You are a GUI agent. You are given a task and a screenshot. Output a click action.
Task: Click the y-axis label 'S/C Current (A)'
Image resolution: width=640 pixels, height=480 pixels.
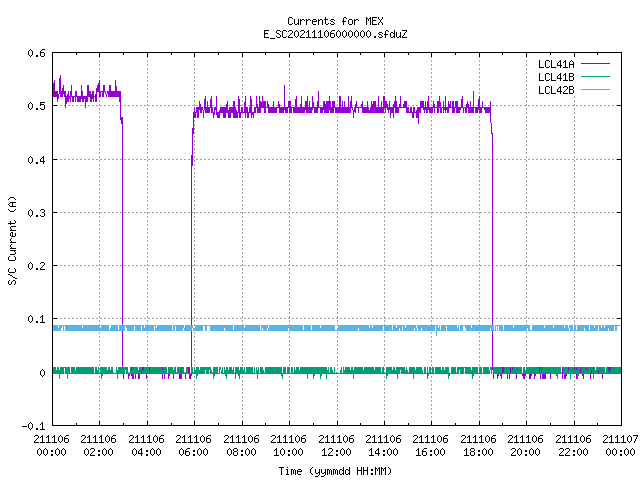coord(12,240)
